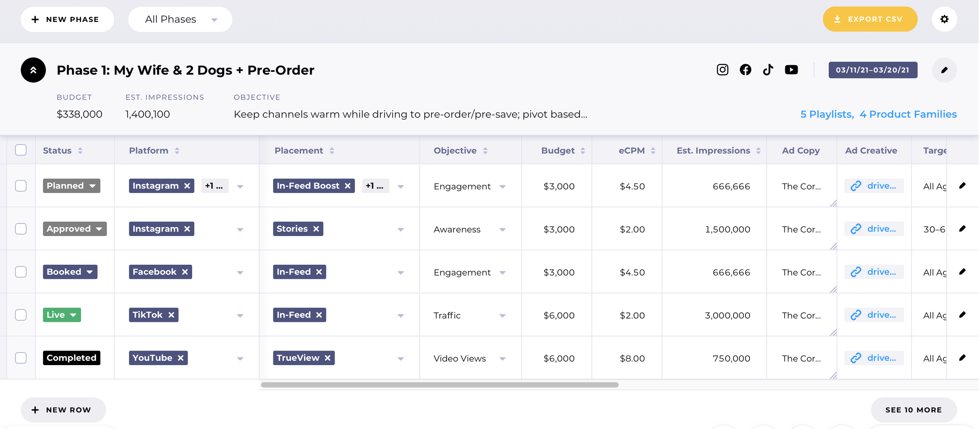This screenshot has width=980, height=429.
Task: Tick the select-all checkbox in table header
Action: pos(21,150)
